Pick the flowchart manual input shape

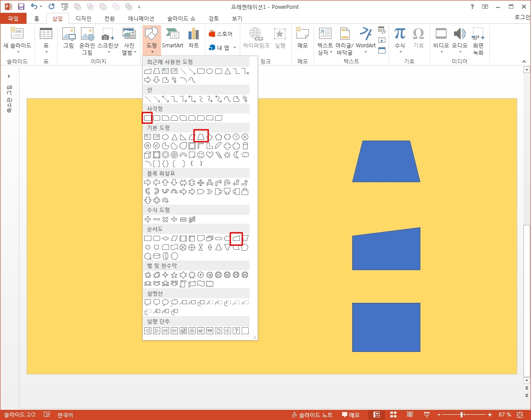coord(236,239)
